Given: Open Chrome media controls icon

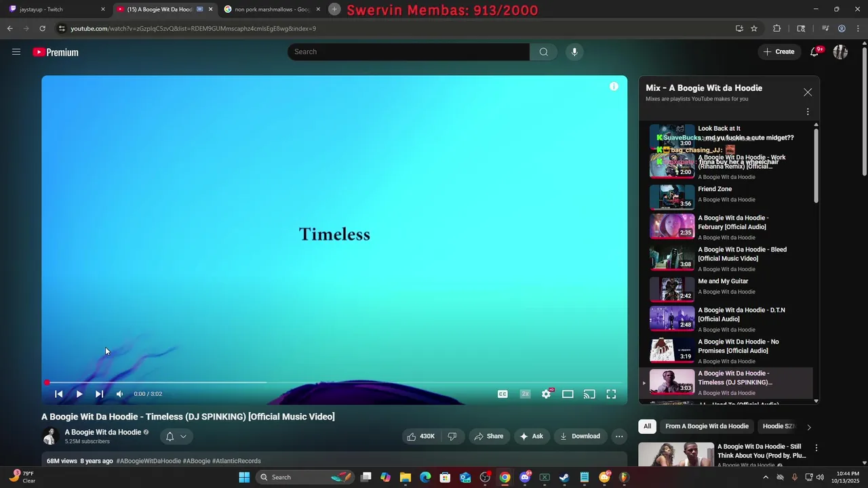Looking at the screenshot, I should 825,28.
